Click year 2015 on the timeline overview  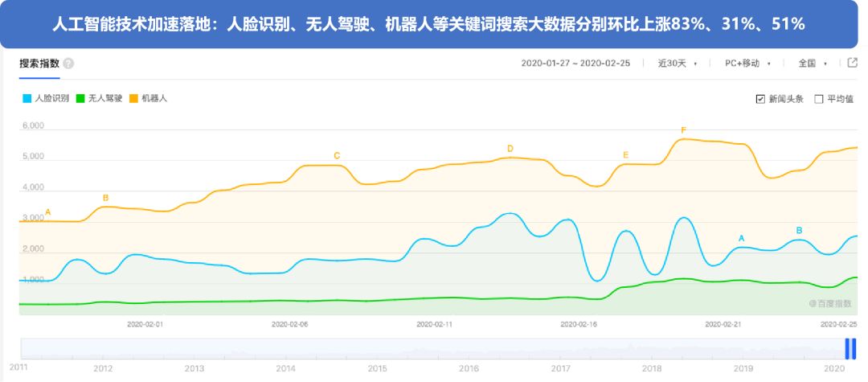point(378,368)
